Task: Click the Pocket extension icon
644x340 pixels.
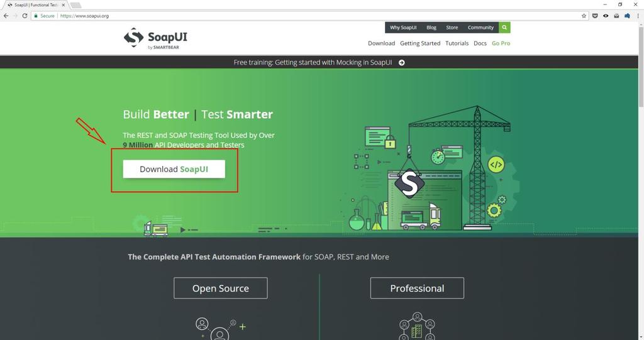Action: (595, 16)
